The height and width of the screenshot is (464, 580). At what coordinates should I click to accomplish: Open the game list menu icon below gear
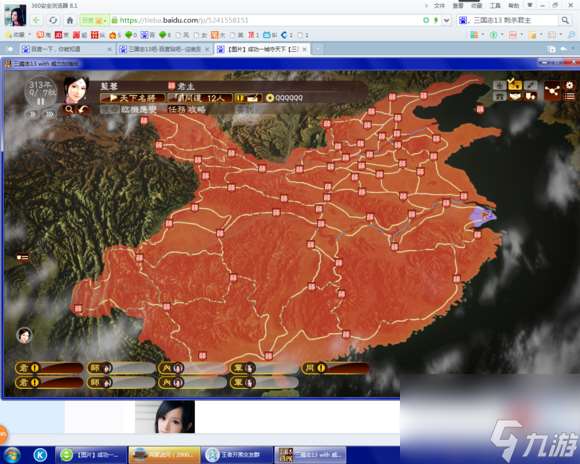[x=569, y=96]
